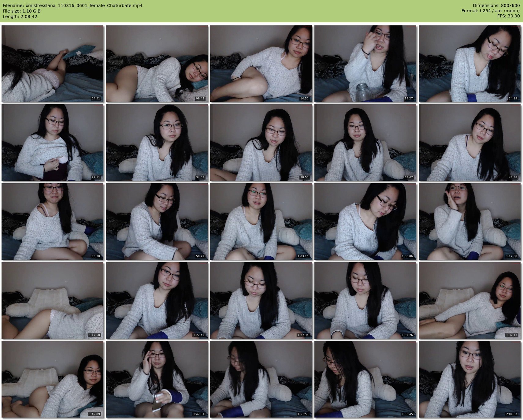Open the frame marked 38:55

(261, 143)
